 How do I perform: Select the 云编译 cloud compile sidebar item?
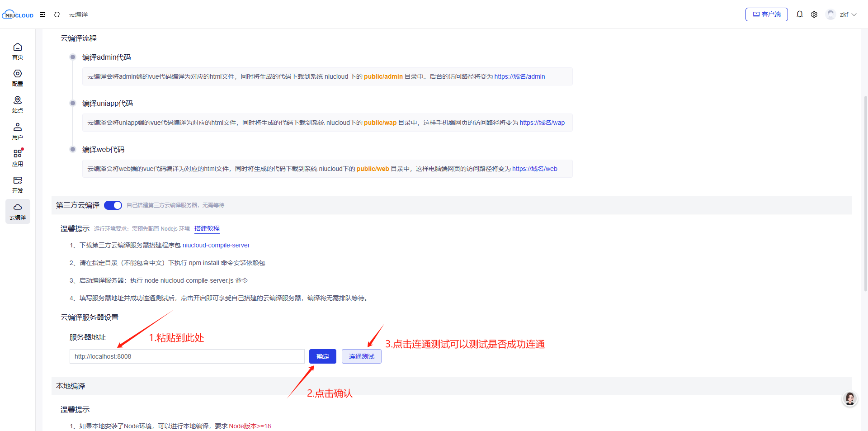(x=18, y=211)
